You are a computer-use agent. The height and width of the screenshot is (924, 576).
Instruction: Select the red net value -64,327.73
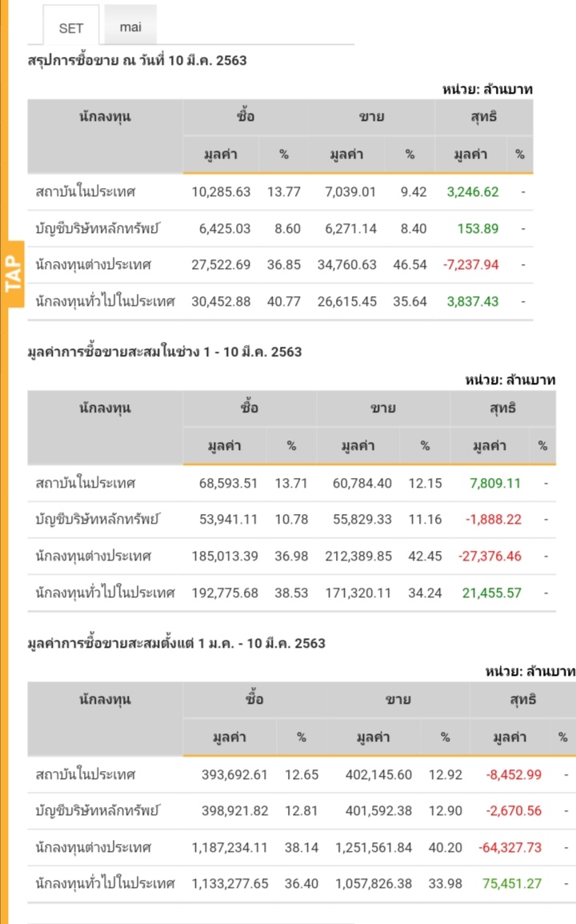(x=510, y=848)
